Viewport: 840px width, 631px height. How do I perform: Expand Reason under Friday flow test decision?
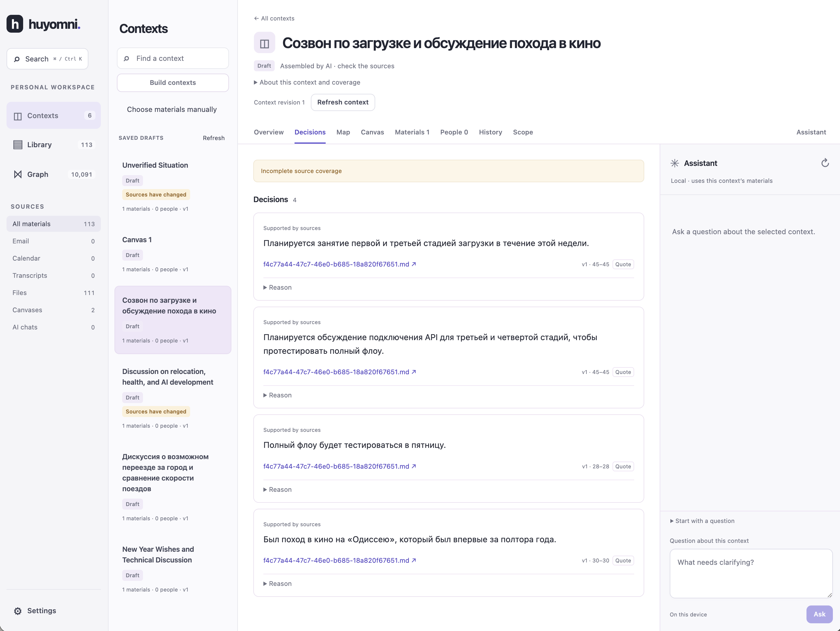(278, 489)
